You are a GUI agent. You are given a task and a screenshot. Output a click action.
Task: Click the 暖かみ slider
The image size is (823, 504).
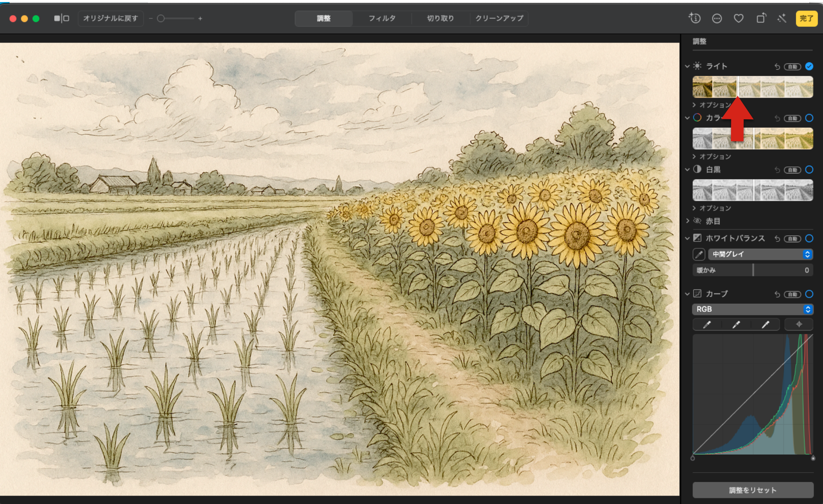753,270
